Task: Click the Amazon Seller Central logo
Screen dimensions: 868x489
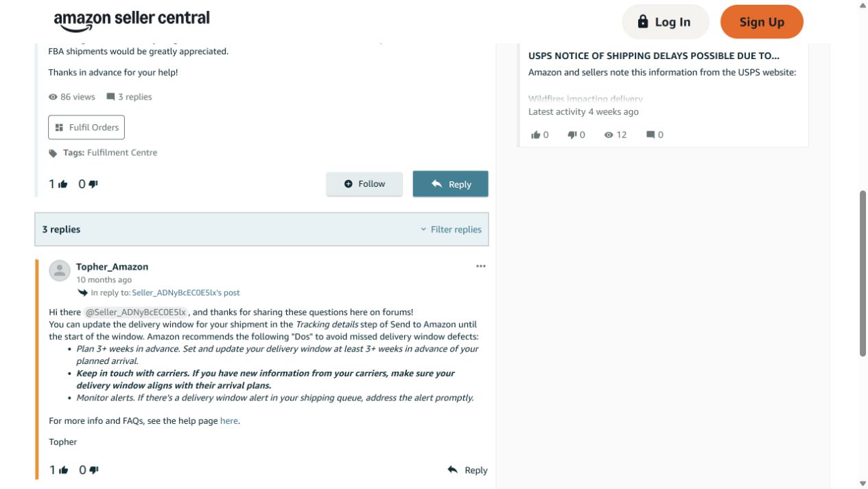Action: click(132, 21)
